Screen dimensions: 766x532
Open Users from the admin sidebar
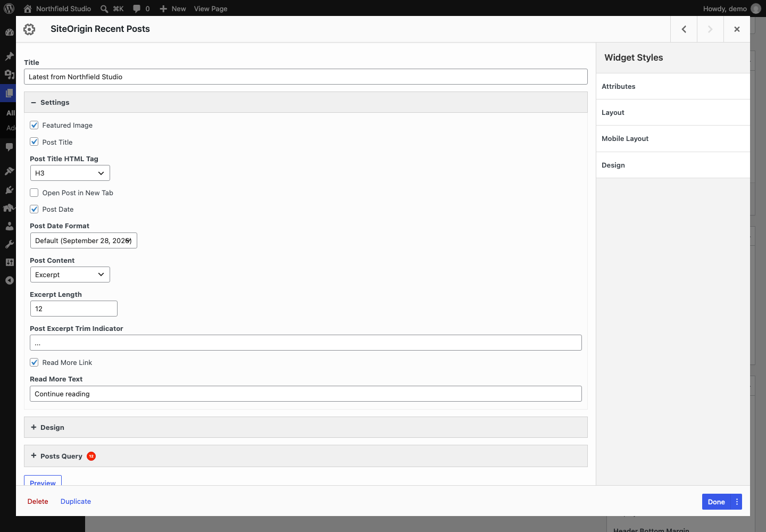click(9, 226)
